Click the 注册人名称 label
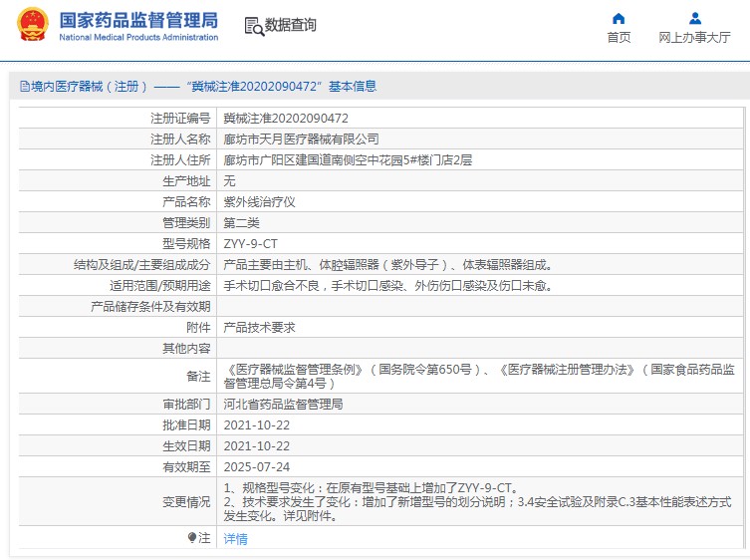The width and height of the screenshot is (750, 560). tap(180, 140)
